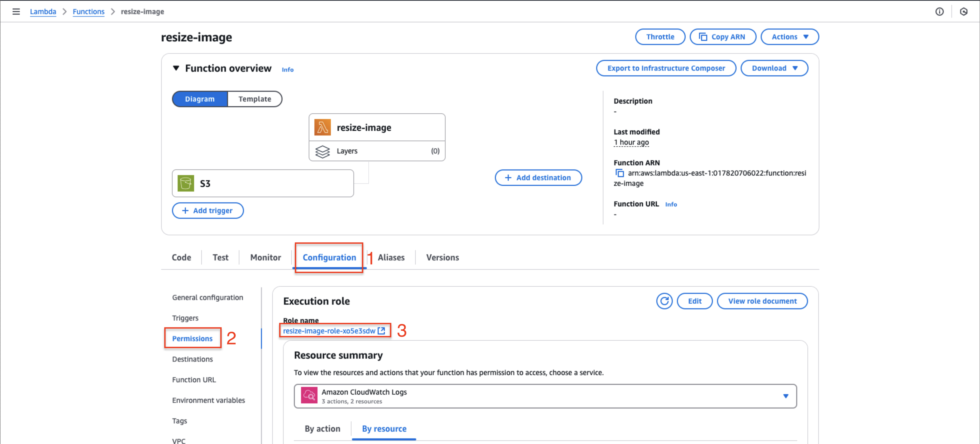Select the By action tab in resource summary
980x444 pixels.
point(322,428)
